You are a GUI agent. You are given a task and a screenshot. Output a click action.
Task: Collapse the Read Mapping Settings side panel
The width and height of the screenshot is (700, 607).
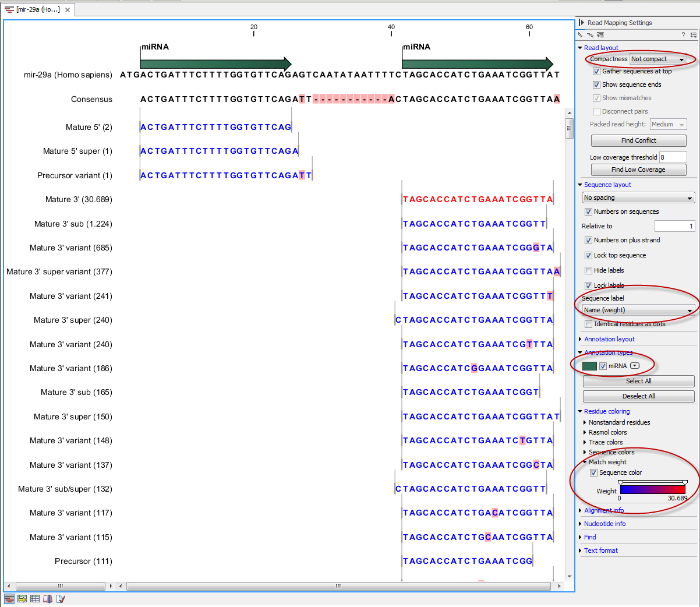581,23
